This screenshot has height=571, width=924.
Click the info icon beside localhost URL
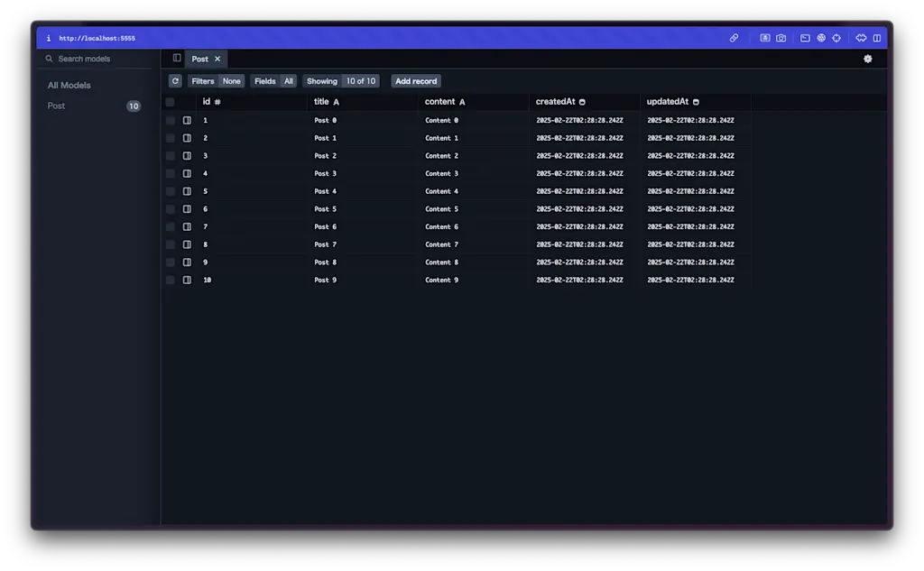(49, 38)
